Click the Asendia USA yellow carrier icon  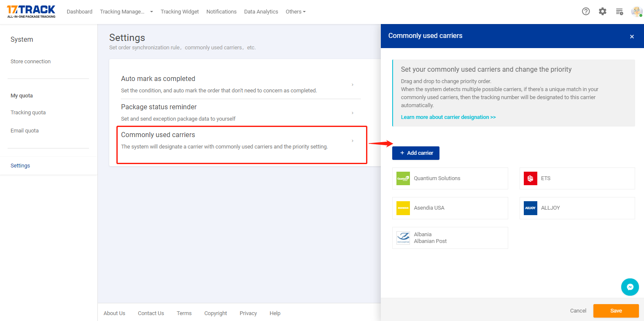(x=403, y=208)
